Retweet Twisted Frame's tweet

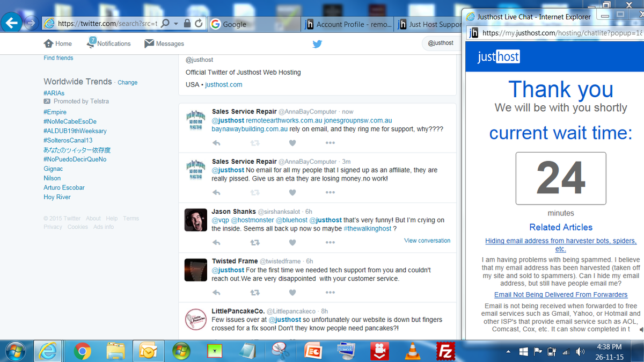click(x=255, y=293)
